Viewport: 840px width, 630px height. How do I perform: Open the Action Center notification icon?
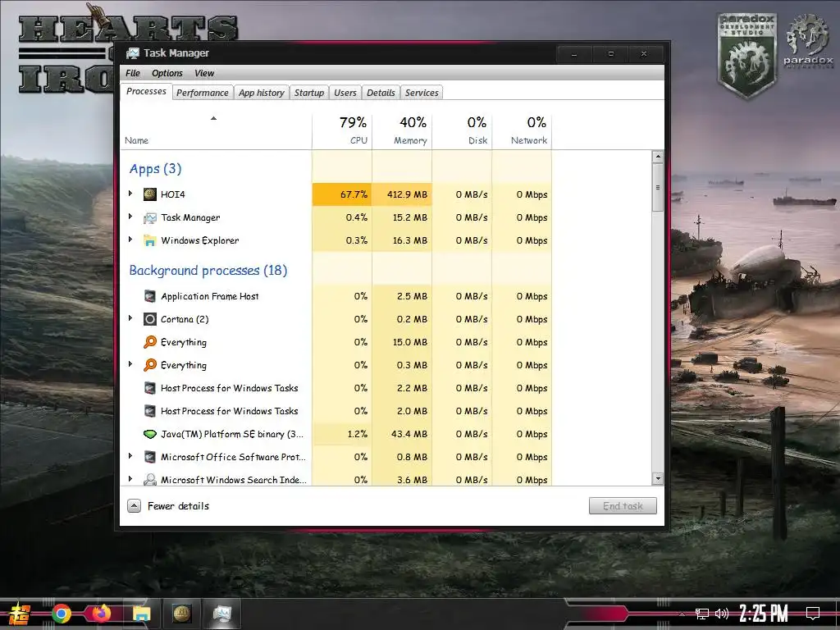coord(813,613)
